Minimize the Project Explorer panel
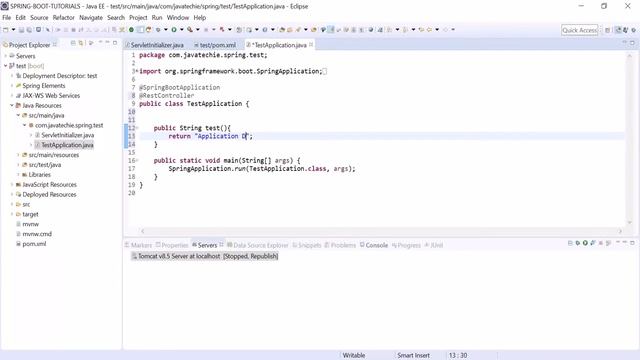640x360 pixels. coord(107,42)
